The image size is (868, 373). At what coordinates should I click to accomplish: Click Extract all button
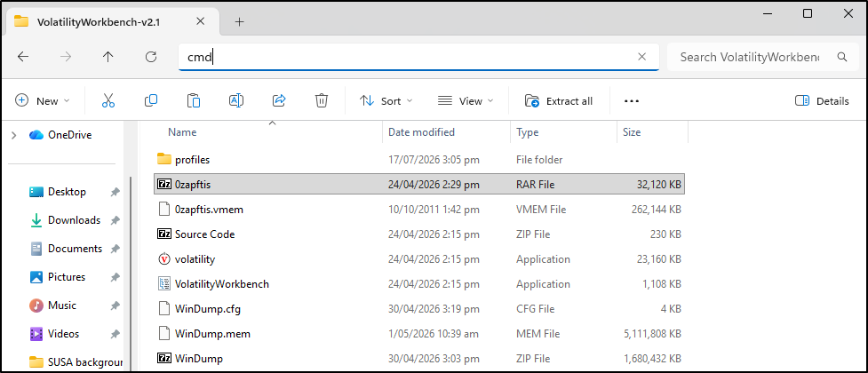(559, 100)
